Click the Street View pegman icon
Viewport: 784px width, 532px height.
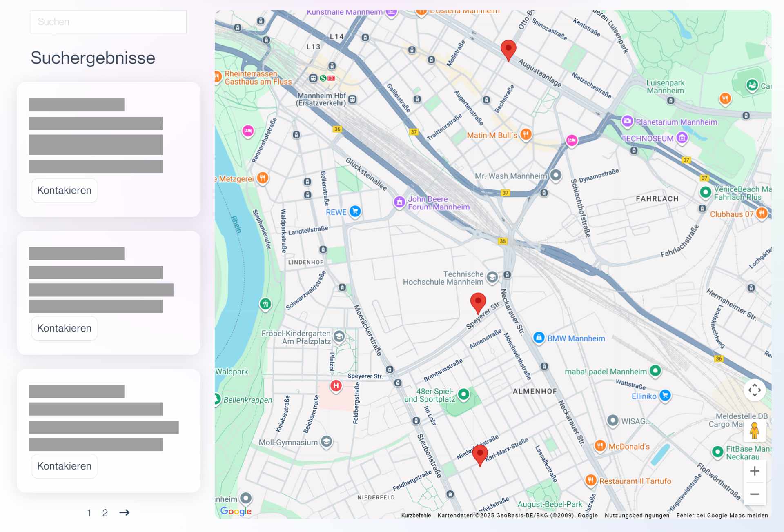(x=755, y=430)
